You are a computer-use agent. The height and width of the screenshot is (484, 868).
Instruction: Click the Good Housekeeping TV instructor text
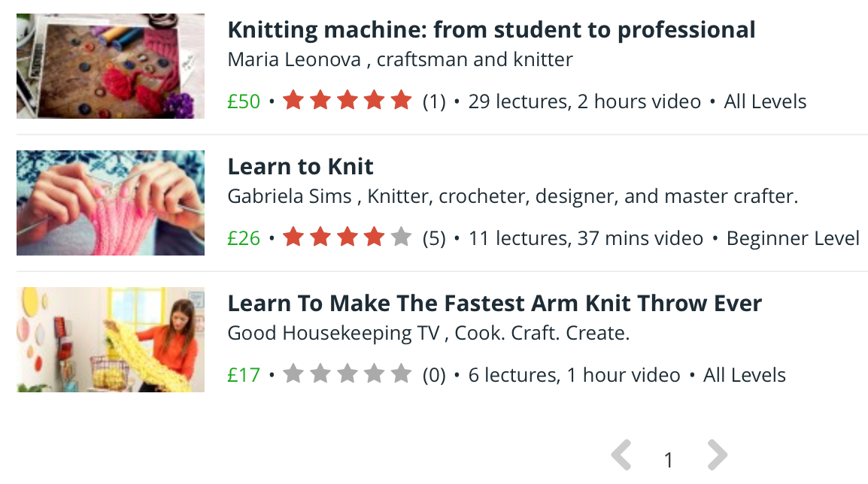coord(332,333)
